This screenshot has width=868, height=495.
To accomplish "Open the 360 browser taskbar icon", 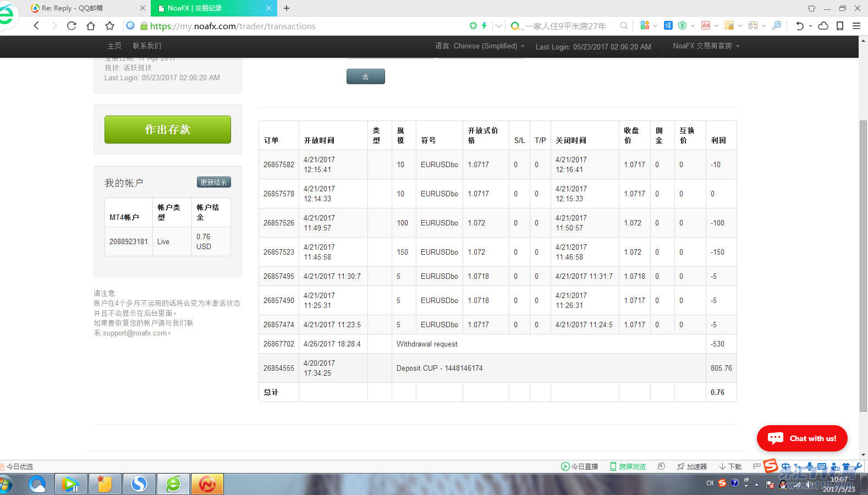I will [x=173, y=485].
